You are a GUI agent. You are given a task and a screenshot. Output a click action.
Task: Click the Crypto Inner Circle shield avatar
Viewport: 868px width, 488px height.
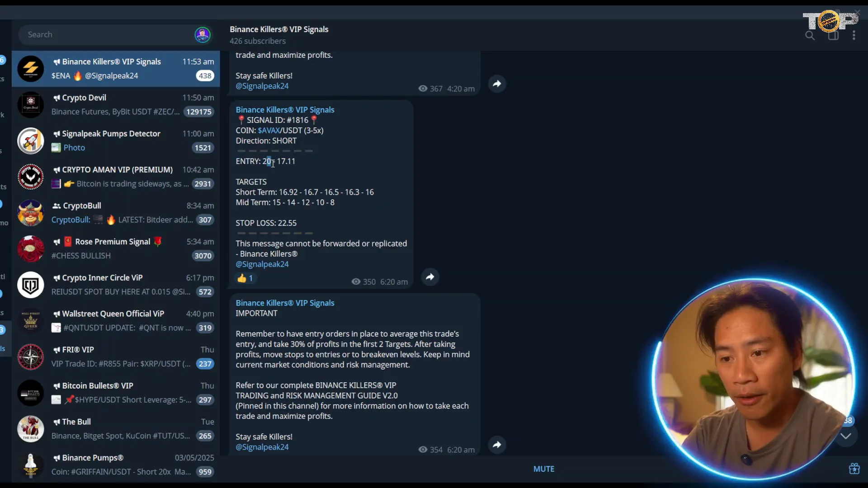pyautogui.click(x=31, y=285)
